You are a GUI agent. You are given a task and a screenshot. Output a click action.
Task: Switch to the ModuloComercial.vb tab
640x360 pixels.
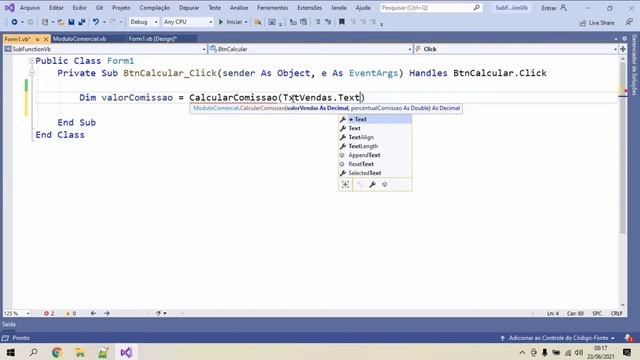coord(80,39)
